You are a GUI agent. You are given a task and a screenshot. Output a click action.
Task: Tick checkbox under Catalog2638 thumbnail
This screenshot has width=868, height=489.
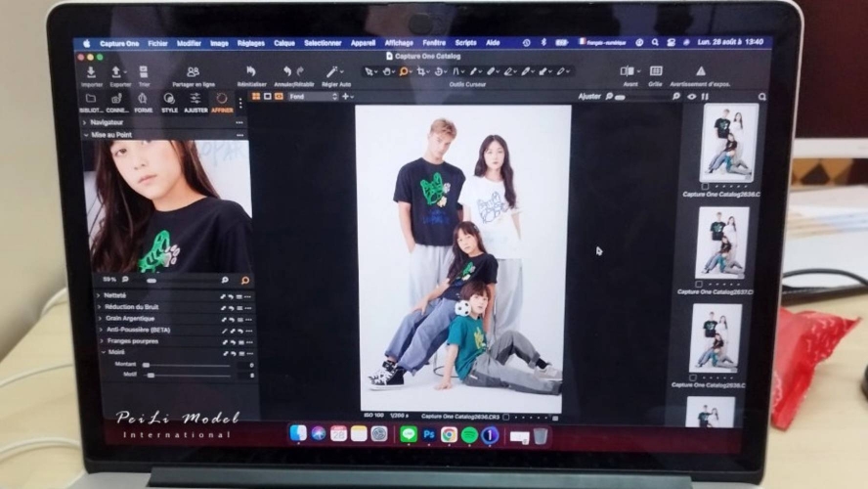pos(692,378)
